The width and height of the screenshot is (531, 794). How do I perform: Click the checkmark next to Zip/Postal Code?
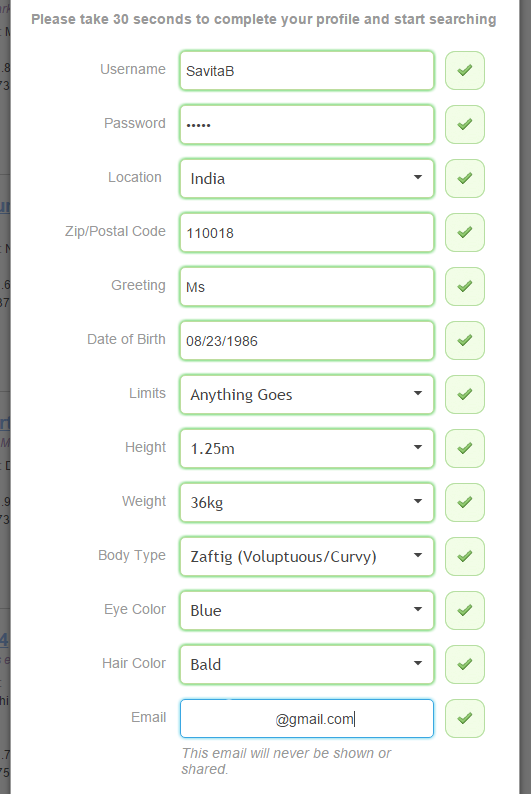click(465, 232)
